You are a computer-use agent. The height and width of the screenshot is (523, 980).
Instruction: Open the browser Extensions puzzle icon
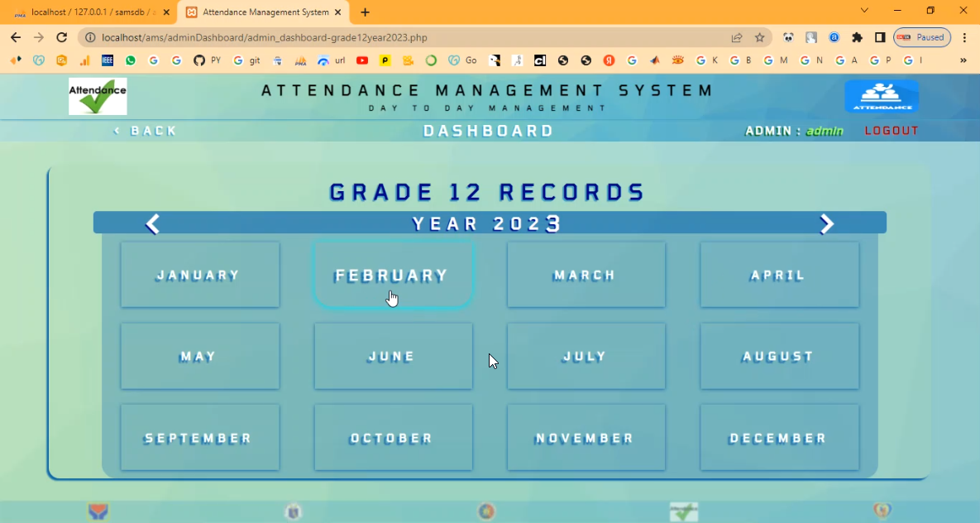coord(857,37)
